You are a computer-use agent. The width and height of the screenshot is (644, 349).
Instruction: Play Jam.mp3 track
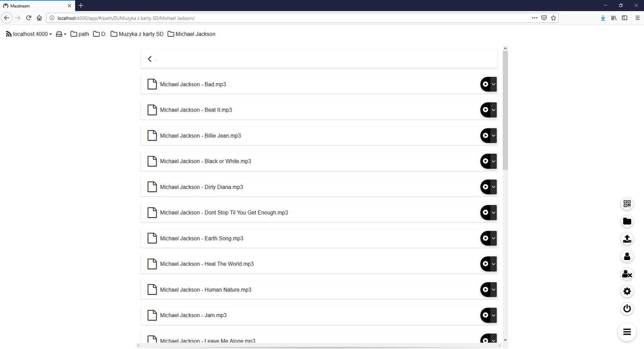coord(485,315)
